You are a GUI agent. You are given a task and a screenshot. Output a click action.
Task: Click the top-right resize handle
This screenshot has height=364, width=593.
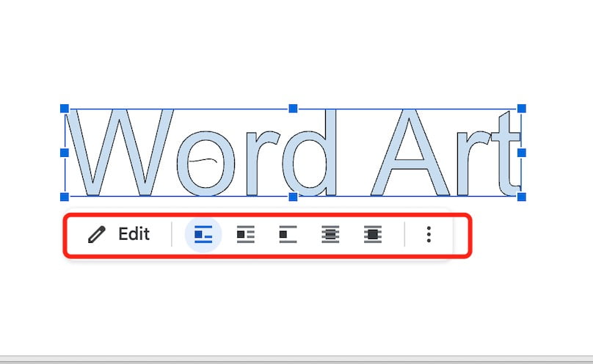(x=522, y=109)
